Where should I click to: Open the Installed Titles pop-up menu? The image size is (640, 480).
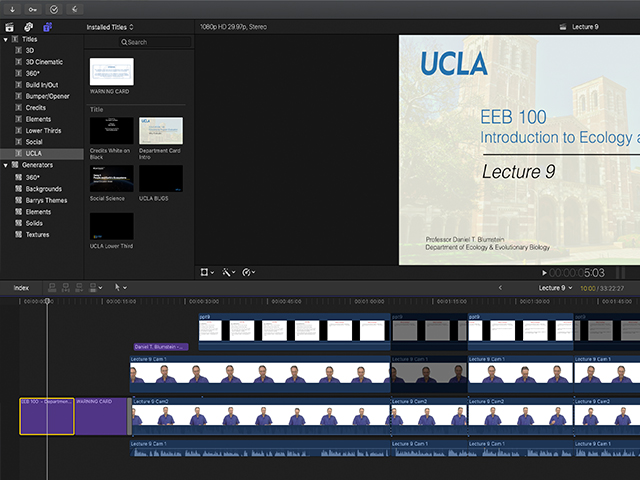pyautogui.click(x=110, y=27)
